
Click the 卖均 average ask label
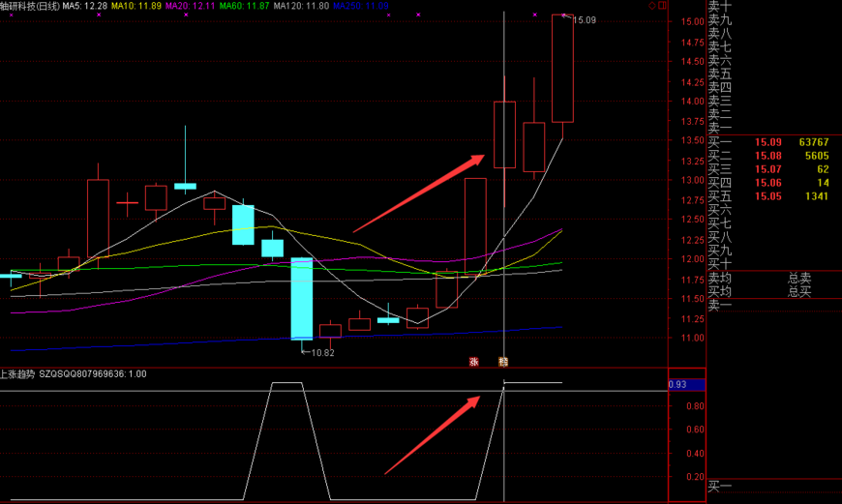[x=719, y=279]
